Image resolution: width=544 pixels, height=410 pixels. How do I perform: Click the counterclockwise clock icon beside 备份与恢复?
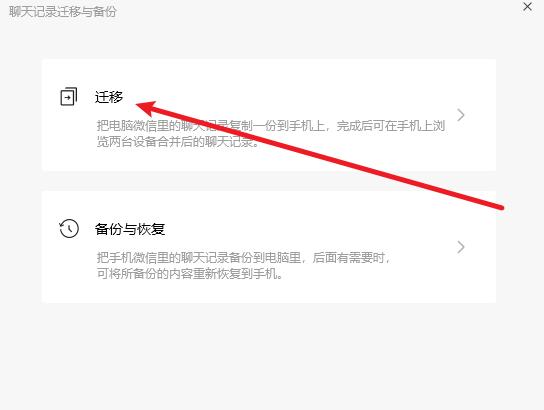point(69,228)
